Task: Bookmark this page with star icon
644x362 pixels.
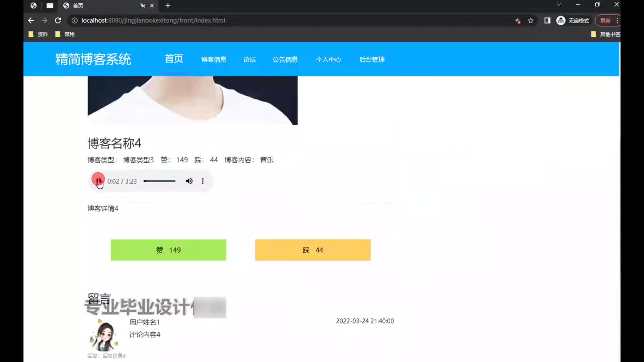Action: (x=531, y=20)
